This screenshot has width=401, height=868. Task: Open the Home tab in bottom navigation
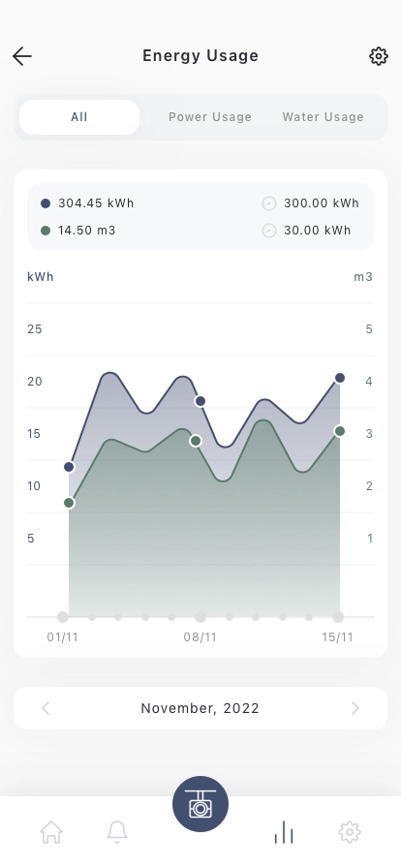(x=51, y=832)
